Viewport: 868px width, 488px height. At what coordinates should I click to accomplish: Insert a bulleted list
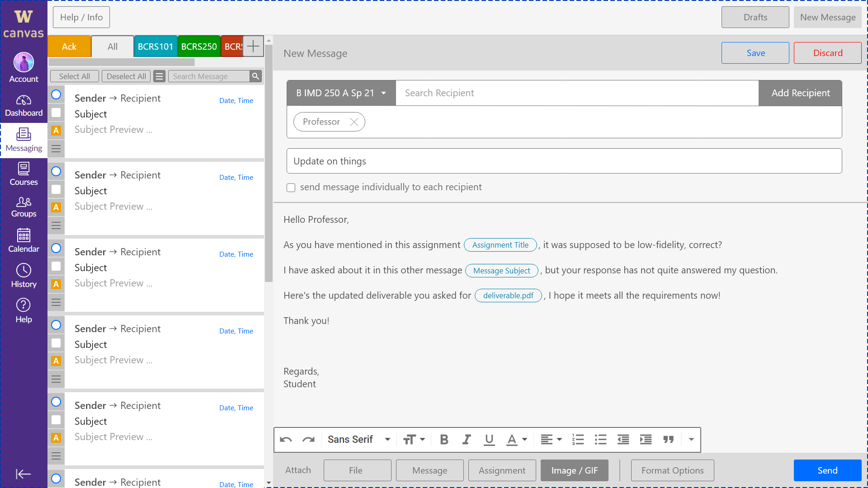(x=600, y=440)
